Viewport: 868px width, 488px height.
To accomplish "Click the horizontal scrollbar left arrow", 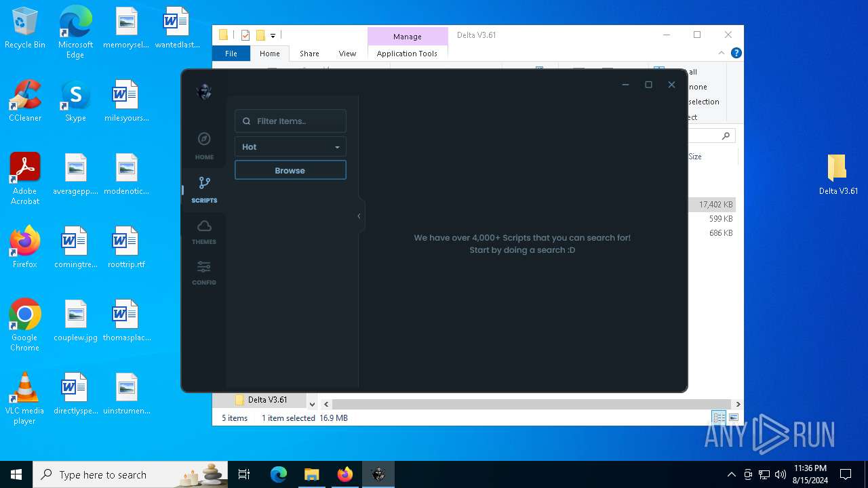I will click(x=326, y=404).
